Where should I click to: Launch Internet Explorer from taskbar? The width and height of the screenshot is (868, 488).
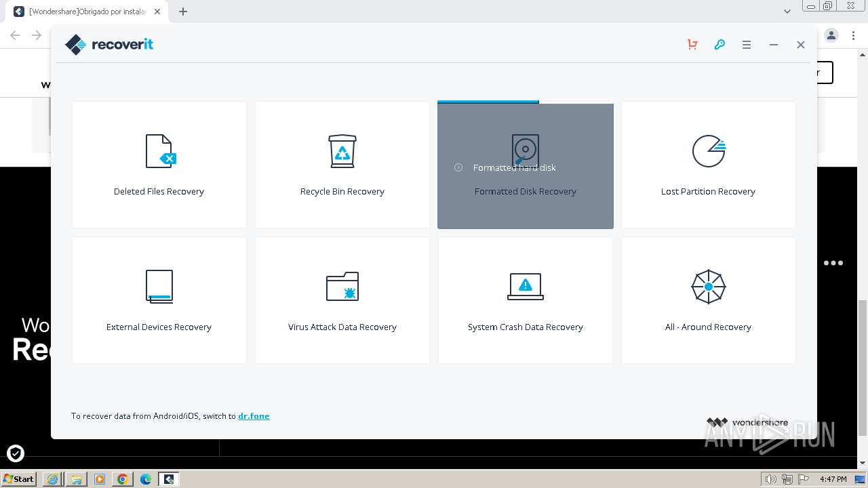click(53, 479)
